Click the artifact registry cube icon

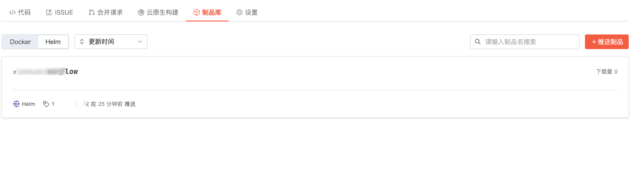196,12
